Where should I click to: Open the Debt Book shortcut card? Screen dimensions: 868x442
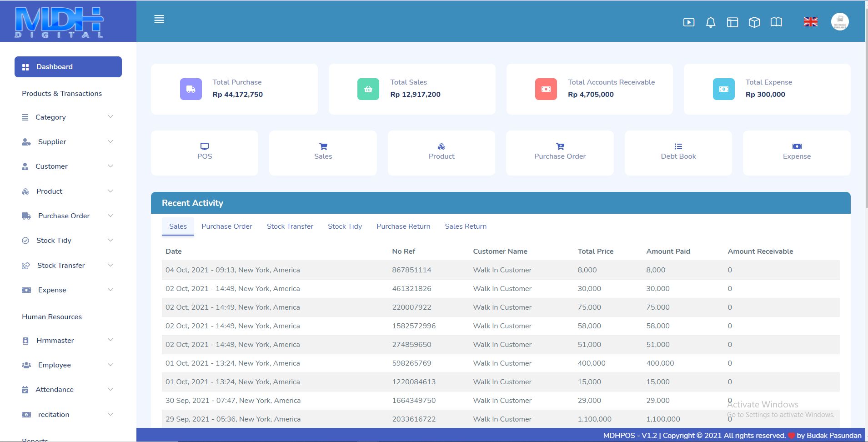coord(678,152)
